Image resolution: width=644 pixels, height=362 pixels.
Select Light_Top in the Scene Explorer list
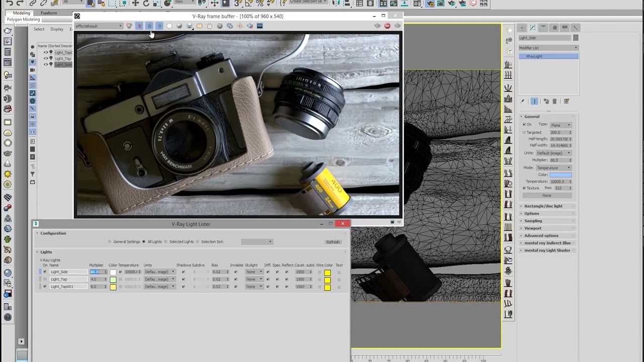tap(63, 58)
